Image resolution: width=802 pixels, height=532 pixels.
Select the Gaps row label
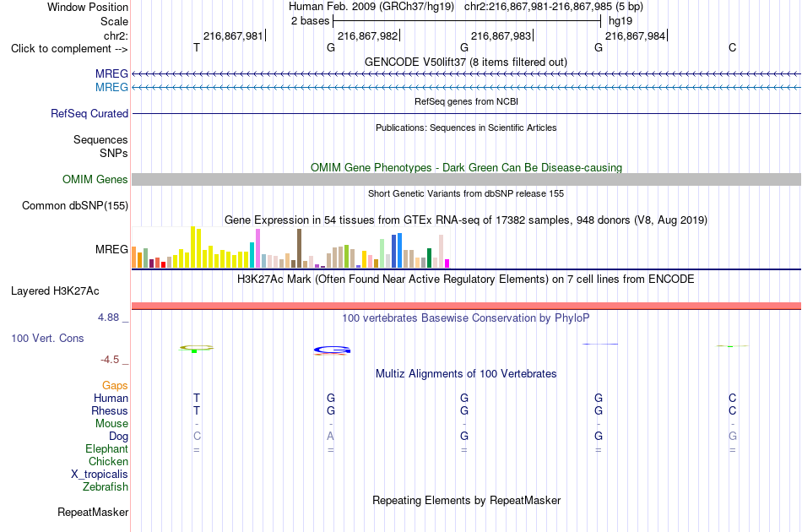click(115, 385)
